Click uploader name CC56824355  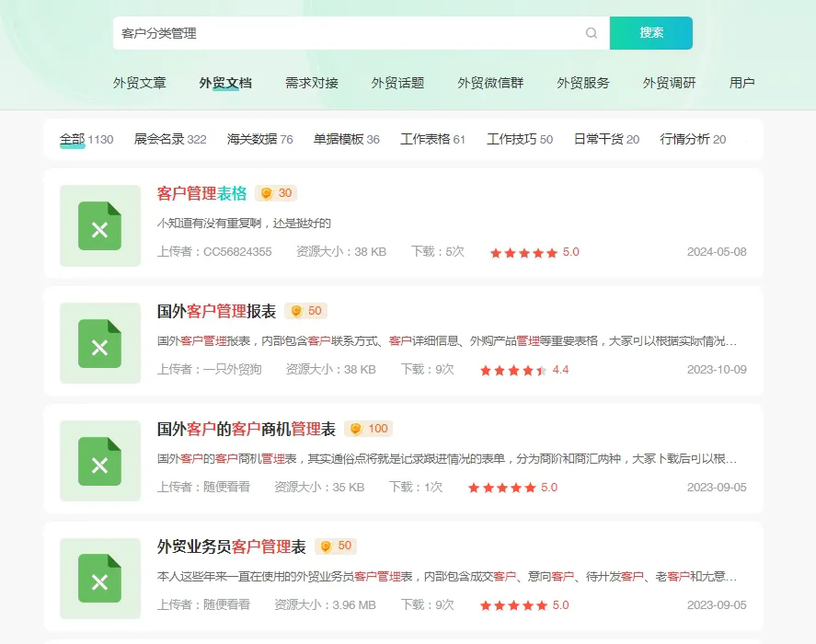point(237,252)
